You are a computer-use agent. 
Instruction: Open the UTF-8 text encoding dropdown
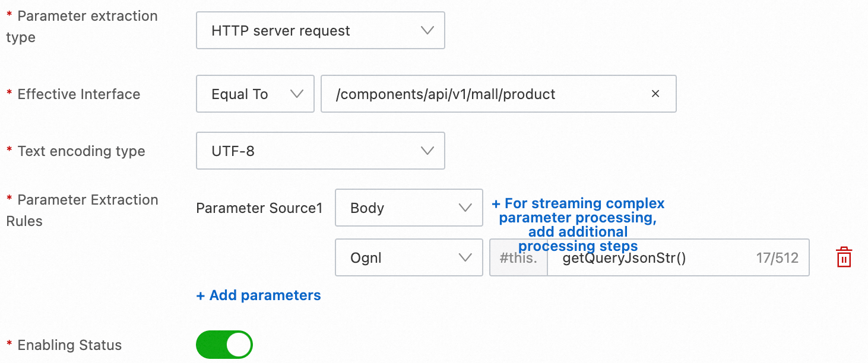pyautogui.click(x=320, y=151)
